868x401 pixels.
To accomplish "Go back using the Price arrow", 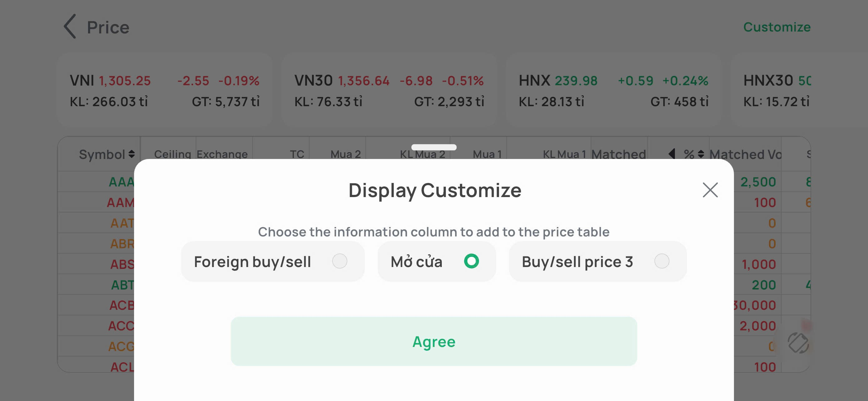I will pyautogui.click(x=70, y=26).
